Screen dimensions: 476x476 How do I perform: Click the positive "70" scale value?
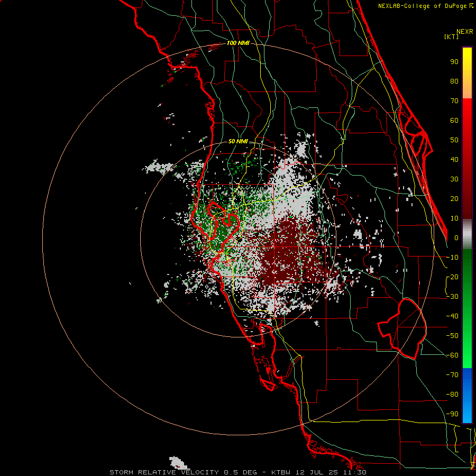click(x=454, y=101)
